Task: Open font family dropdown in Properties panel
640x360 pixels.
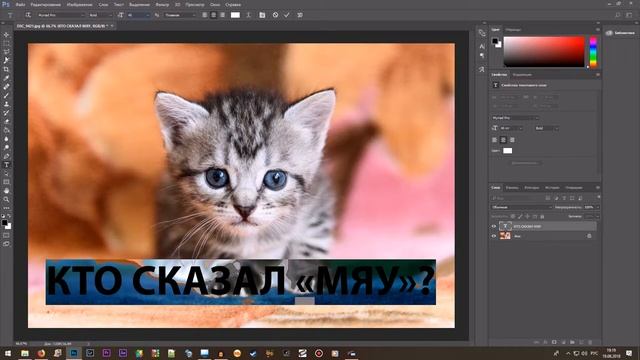Action: pyautogui.click(x=515, y=118)
